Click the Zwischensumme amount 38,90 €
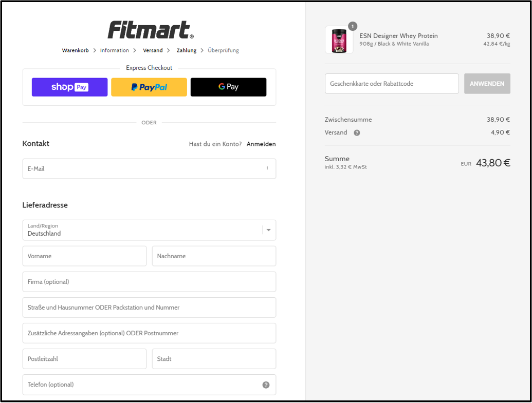The height and width of the screenshot is (403, 532). pos(499,120)
